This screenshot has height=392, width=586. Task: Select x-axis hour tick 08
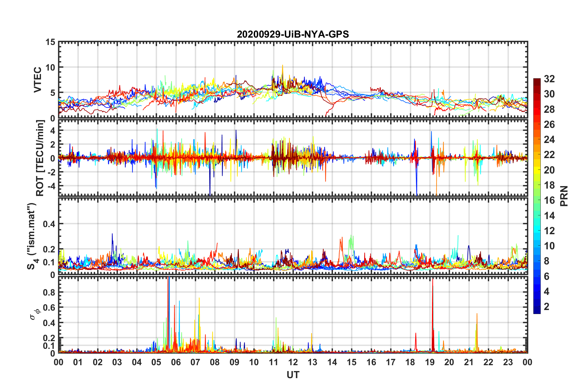tap(215, 362)
